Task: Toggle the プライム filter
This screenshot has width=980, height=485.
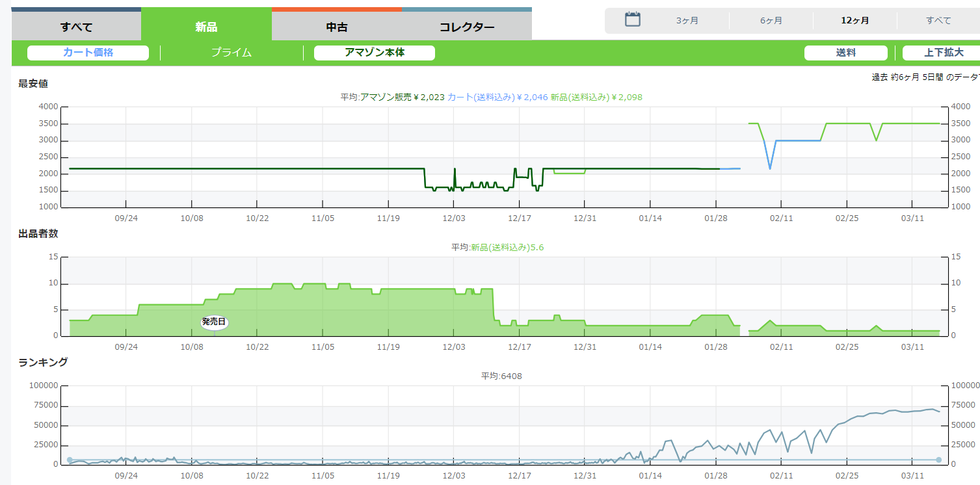Action: pos(231,53)
